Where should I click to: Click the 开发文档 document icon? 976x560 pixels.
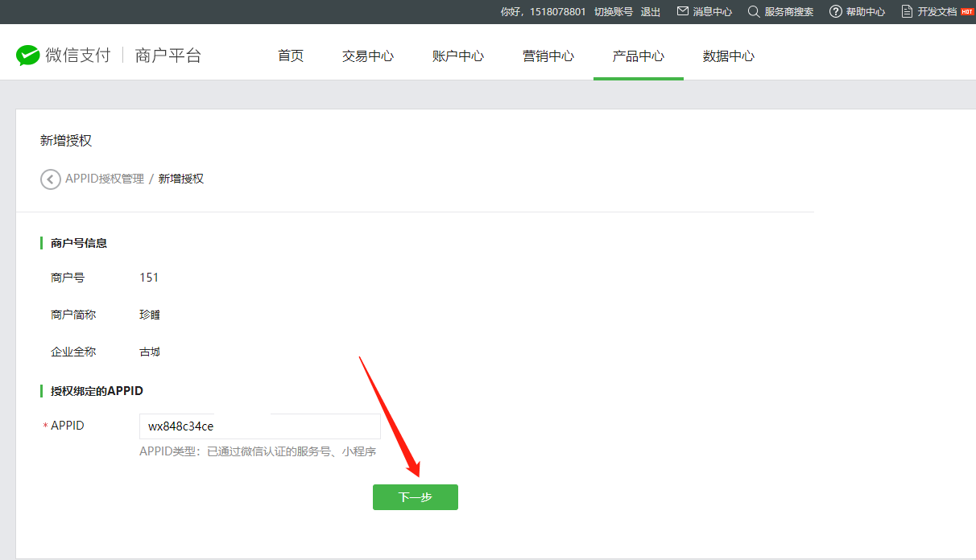point(908,11)
